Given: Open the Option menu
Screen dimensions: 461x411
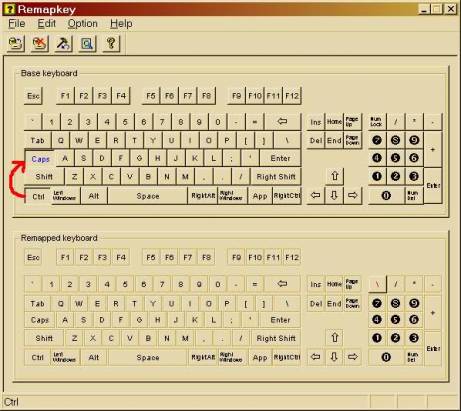Looking at the screenshot, I should [82, 24].
